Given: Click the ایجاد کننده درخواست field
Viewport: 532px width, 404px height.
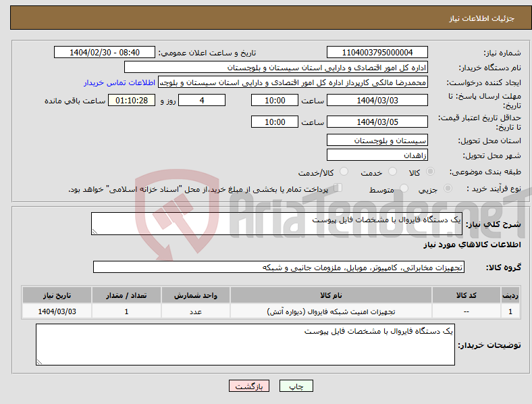Looking at the screenshot, I should pos(293,82).
